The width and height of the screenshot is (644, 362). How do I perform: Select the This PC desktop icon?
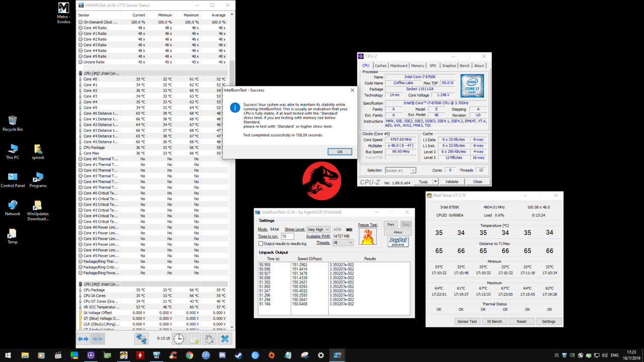click(13, 152)
